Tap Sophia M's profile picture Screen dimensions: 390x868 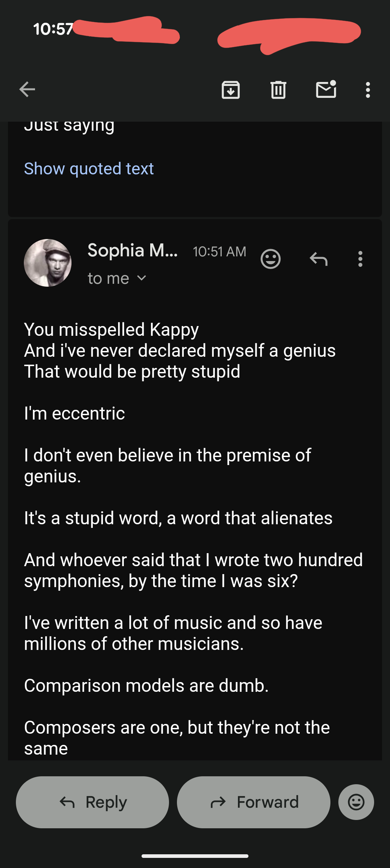click(x=48, y=263)
